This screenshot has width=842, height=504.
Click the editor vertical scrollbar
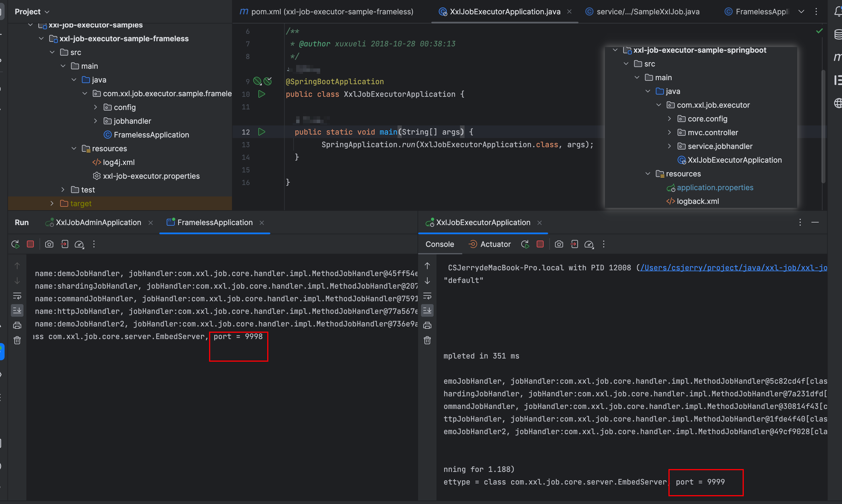[x=824, y=126]
